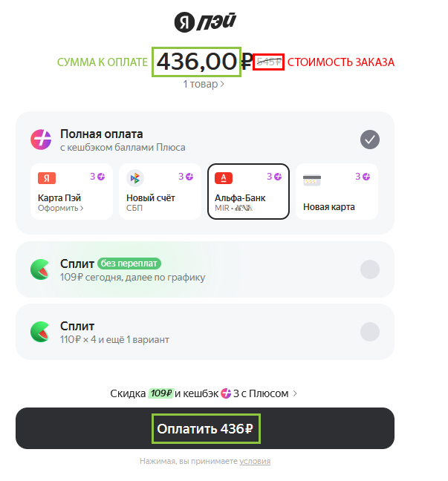Viewport: 448px width, 481px height.
Task: Click the Plus points badge on Новая карта
Action: (x=363, y=177)
